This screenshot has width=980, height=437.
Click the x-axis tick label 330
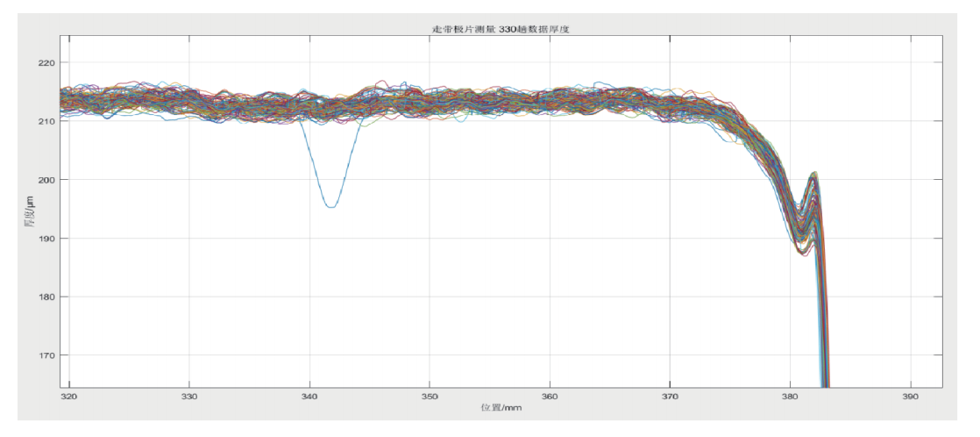coord(189,398)
